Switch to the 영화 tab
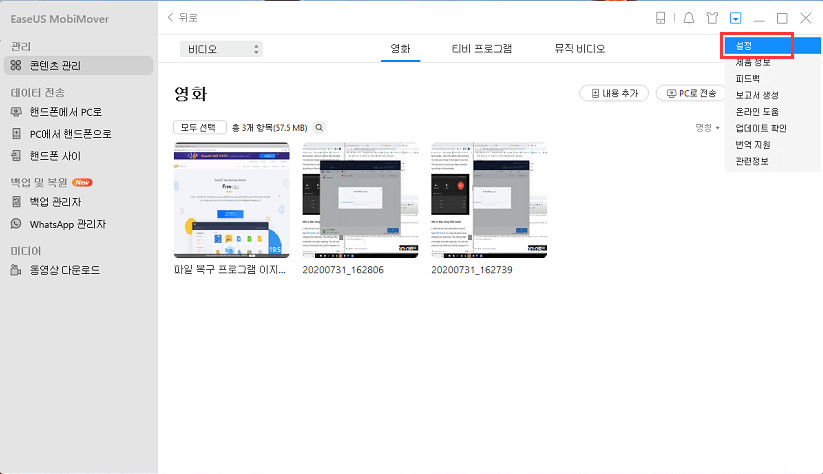This screenshot has width=823, height=474. pos(400,48)
